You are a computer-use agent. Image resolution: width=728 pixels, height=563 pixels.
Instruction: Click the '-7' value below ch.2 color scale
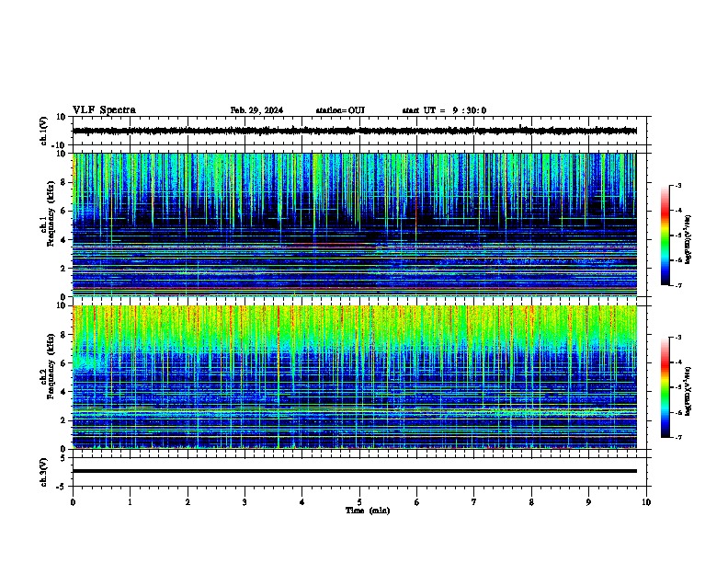point(678,437)
